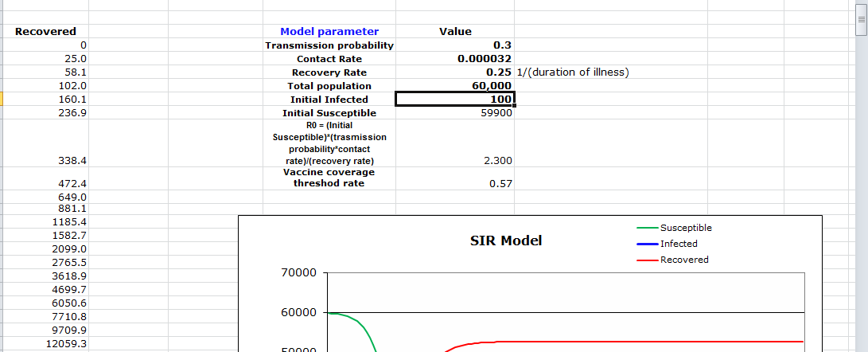Image resolution: width=868 pixels, height=352 pixels.
Task: Select the Total population cell 60,000
Action: [492, 86]
